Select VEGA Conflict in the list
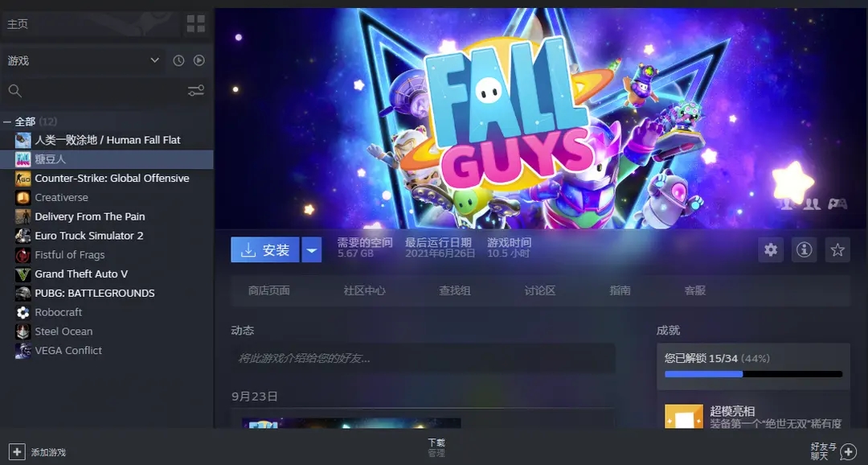This screenshot has width=868, height=465. [68, 351]
